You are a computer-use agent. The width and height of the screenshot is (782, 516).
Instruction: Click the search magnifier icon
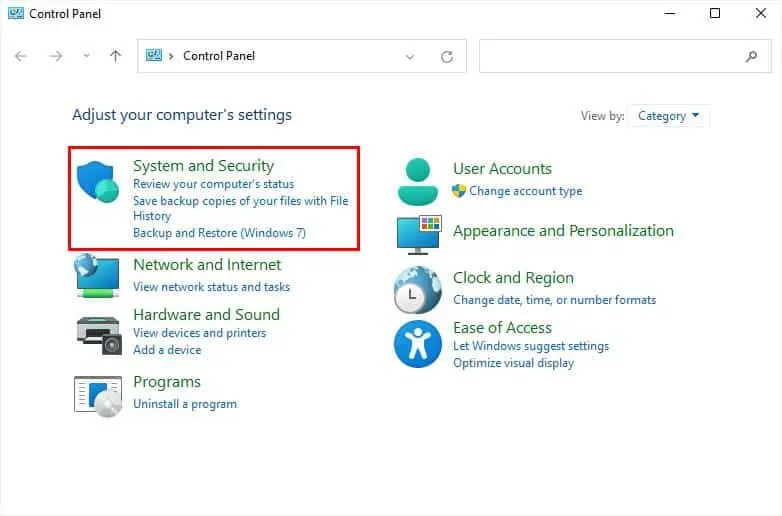click(751, 56)
